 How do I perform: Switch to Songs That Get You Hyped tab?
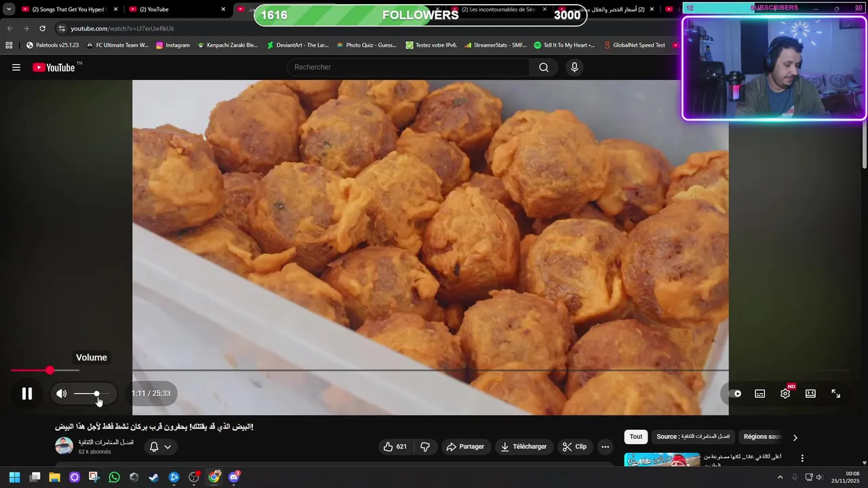point(70,9)
